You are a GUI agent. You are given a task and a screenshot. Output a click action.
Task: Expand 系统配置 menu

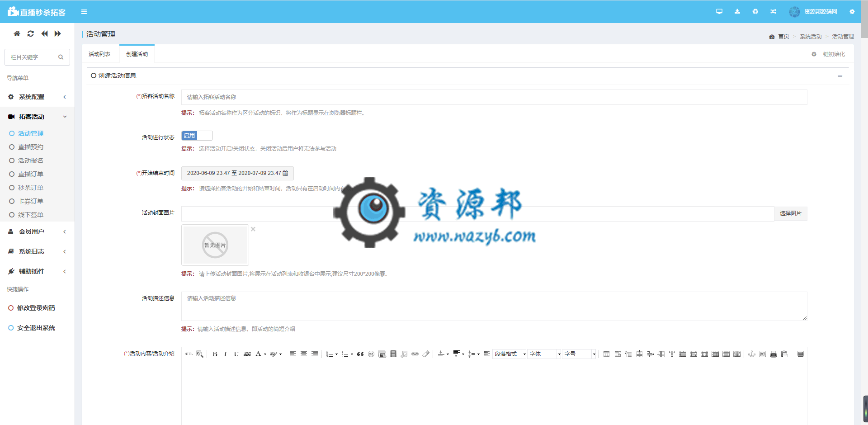click(37, 97)
